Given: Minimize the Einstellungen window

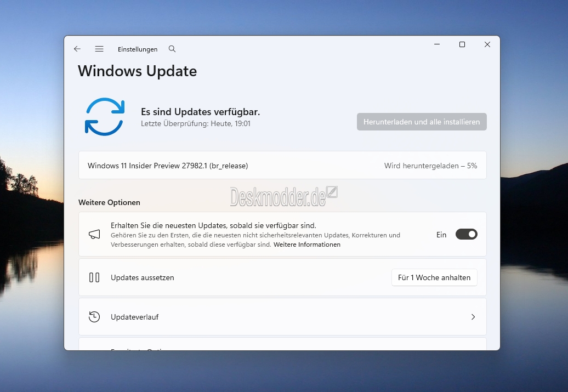Looking at the screenshot, I should [x=437, y=44].
